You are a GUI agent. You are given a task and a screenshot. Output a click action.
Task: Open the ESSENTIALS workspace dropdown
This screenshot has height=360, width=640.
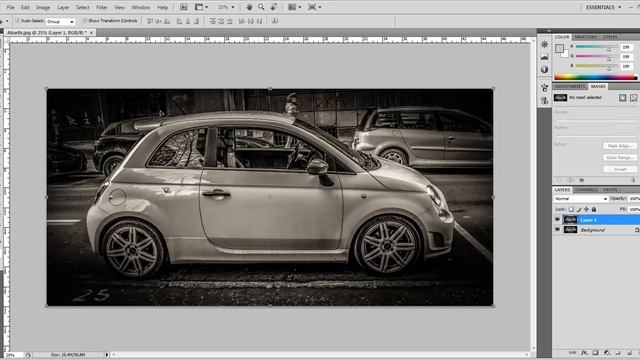pyautogui.click(x=603, y=7)
